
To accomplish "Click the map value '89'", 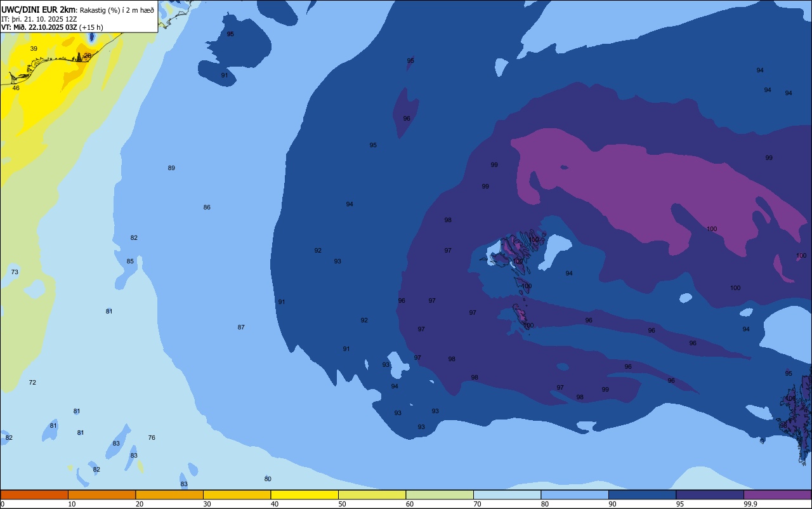I will click(x=171, y=168).
